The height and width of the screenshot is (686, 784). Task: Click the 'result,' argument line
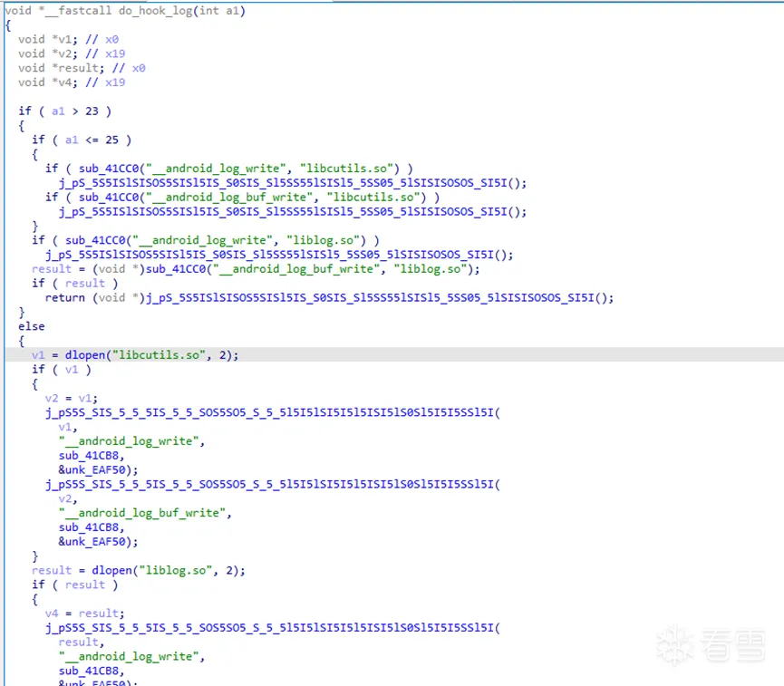click(x=82, y=642)
